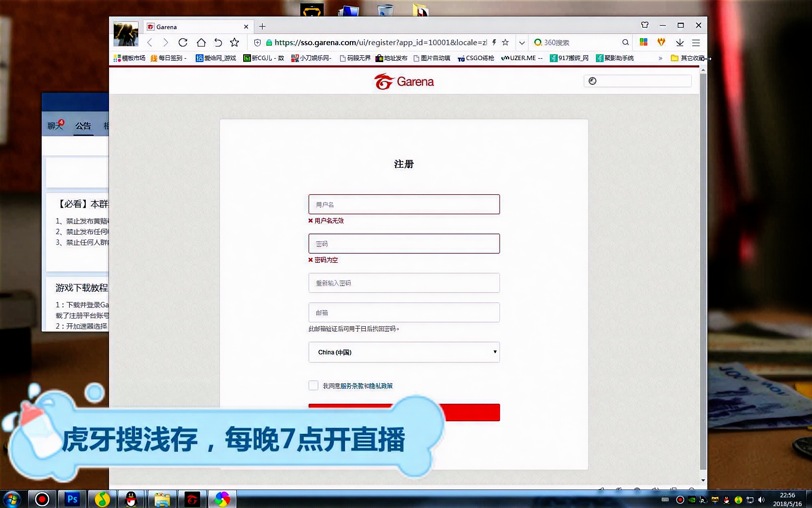Screen dimensions: 812x508
Task: Open 游戏下载教程 announcement in QQ window
Action: pos(82,288)
